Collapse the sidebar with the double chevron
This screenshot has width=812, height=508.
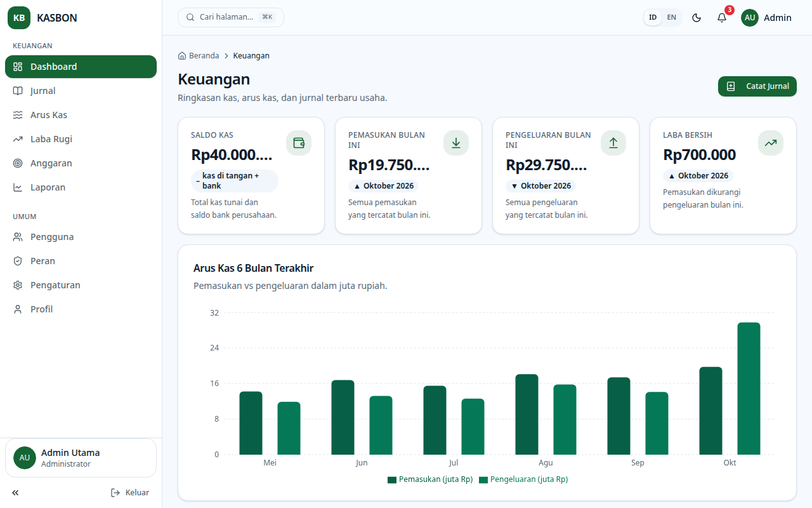click(x=15, y=493)
